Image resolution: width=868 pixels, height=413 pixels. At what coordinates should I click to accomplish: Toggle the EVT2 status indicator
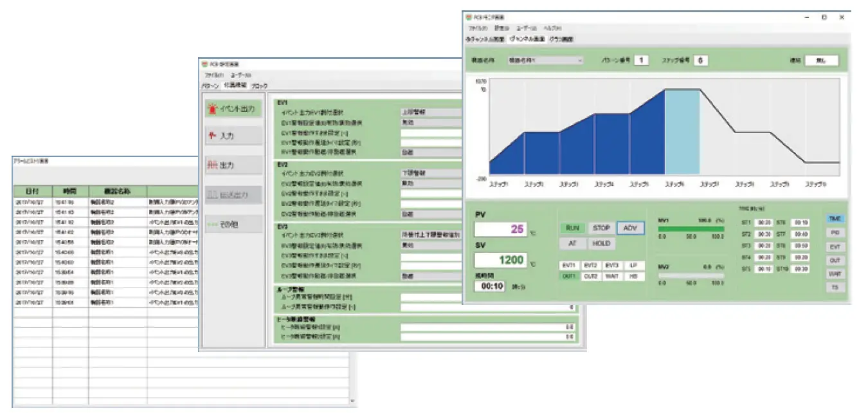click(x=591, y=265)
